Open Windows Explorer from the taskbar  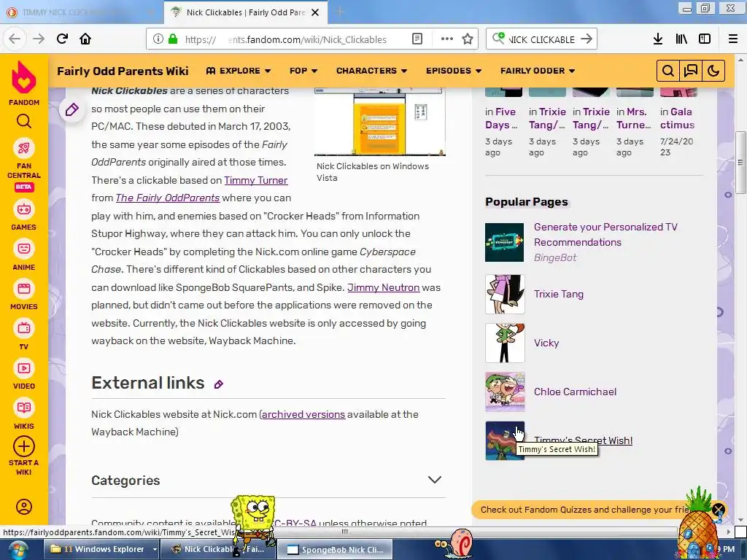pos(98,549)
